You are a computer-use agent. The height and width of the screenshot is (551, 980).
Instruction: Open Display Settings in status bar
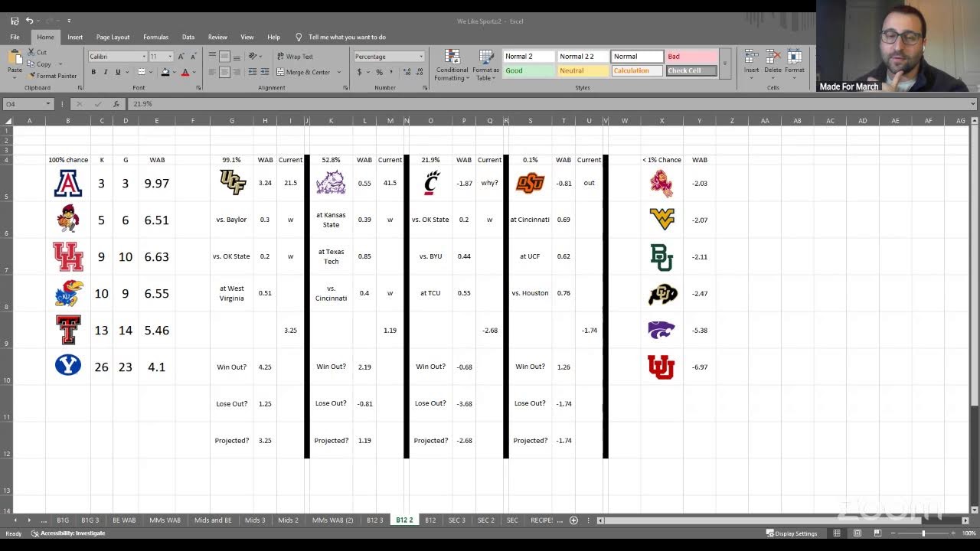792,533
